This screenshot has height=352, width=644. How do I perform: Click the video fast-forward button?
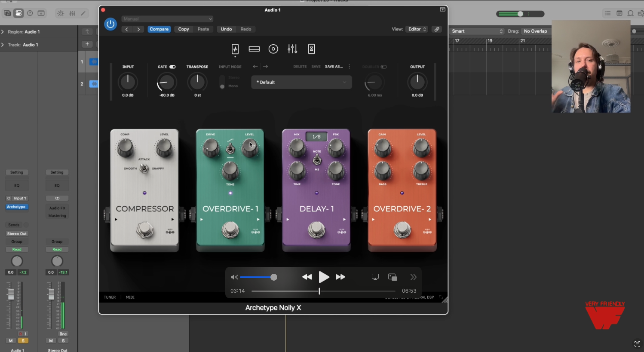click(x=340, y=277)
